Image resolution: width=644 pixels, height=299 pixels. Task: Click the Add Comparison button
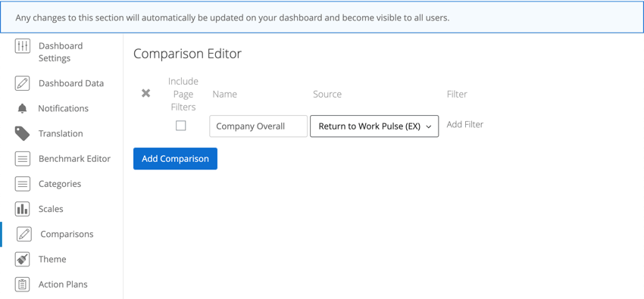click(175, 159)
